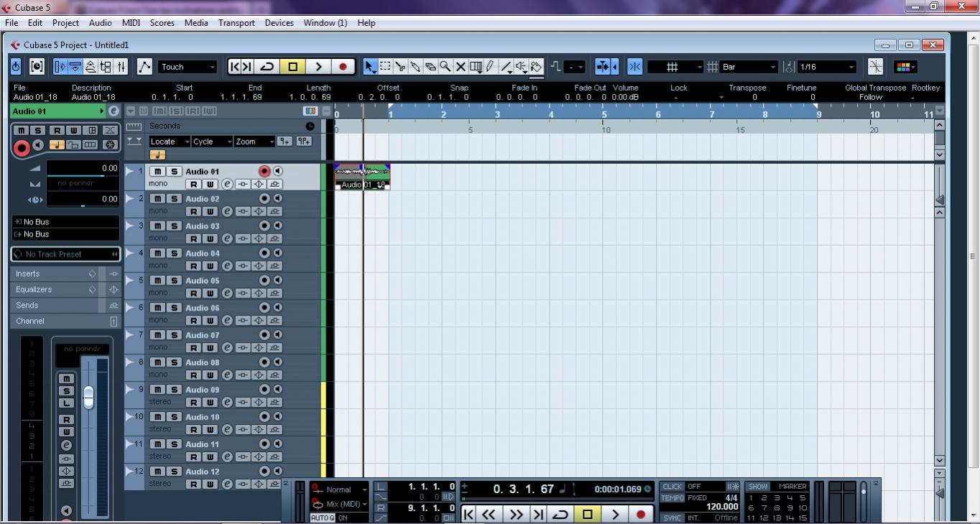Open the Bar grid type dropdown
The width and height of the screenshot is (980, 524).
click(749, 67)
